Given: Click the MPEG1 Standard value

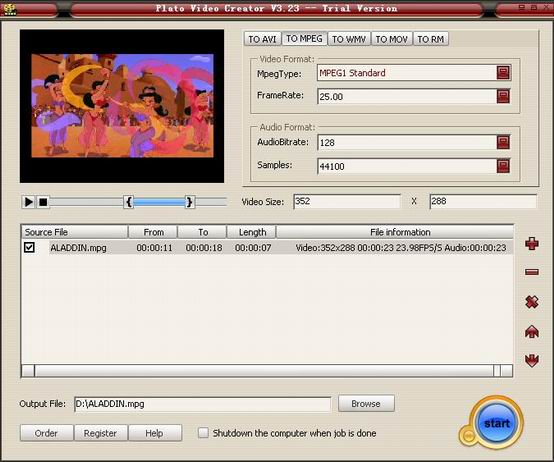Looking at the screenshot, I should click(352, 73).
